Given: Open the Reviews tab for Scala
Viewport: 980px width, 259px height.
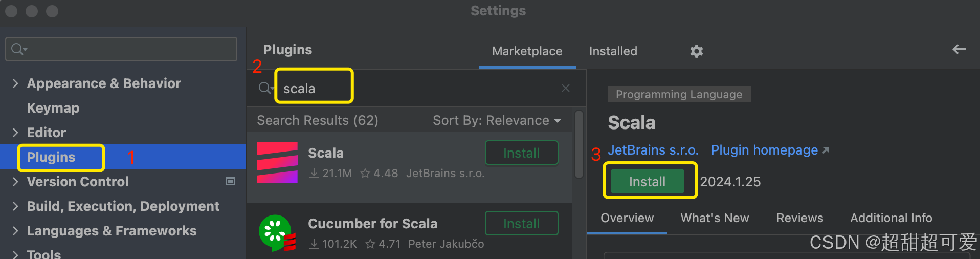Looking at the screenshot, I should (x=799, y=218).
